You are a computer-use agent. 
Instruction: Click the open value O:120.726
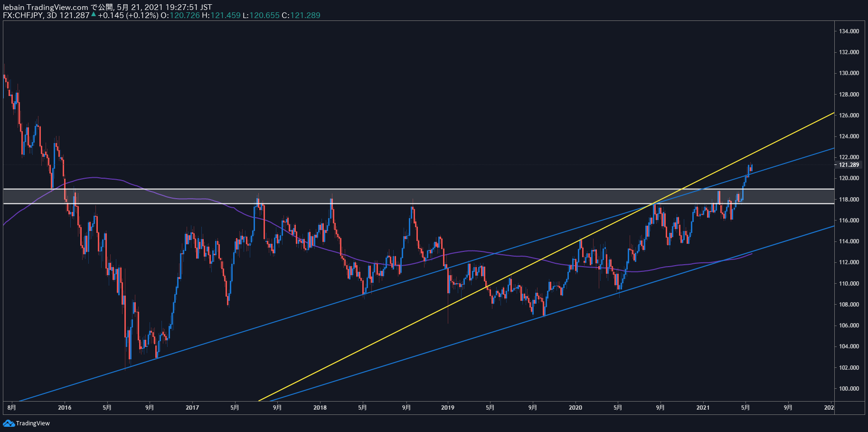180,15
